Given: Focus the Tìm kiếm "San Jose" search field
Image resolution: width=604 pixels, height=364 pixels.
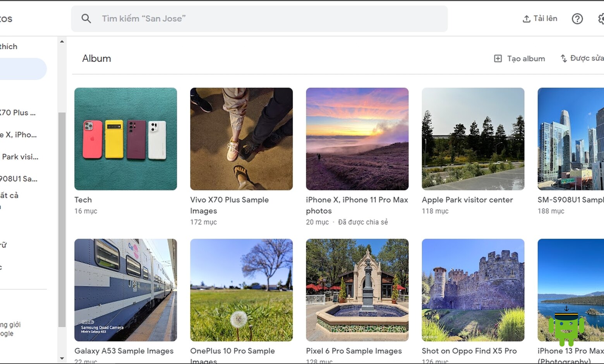Looking at the screenshot, I should [x=259, y=19].
